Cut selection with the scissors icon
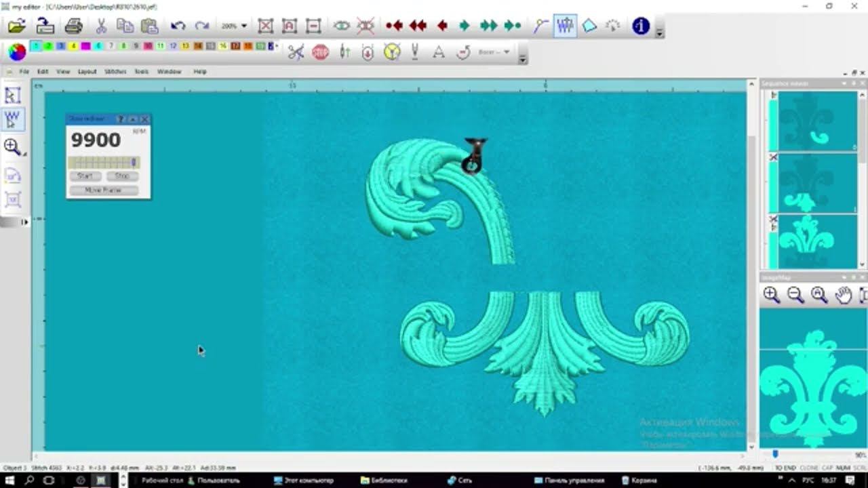The width and height of the screenshot is (868, 488). click(101, 26)
